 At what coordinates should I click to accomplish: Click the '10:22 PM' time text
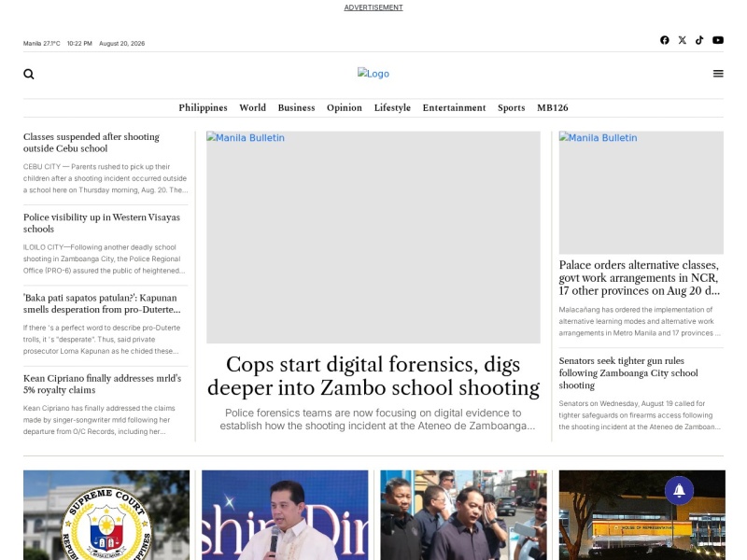click(x=79, y=43)
